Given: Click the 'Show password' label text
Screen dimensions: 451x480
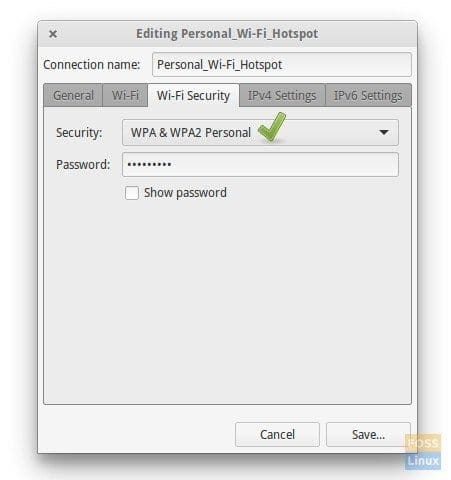Looking at the screenshot, I should point(185,193).
